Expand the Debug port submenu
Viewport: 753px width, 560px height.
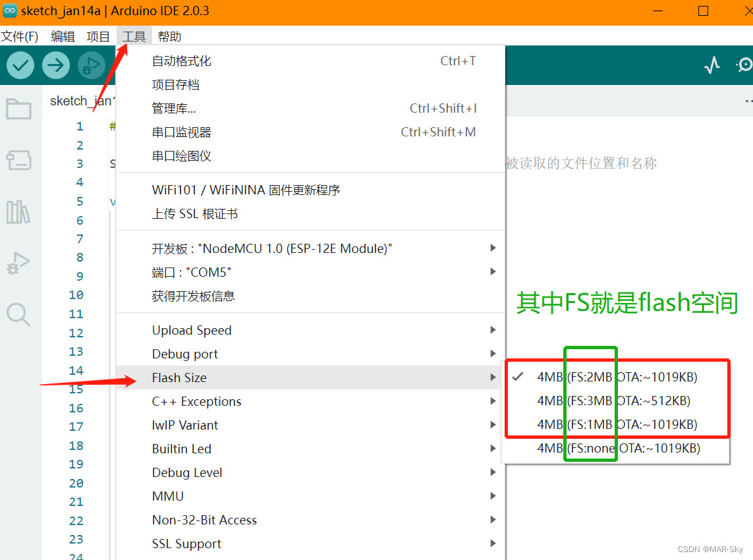(311, 354)
